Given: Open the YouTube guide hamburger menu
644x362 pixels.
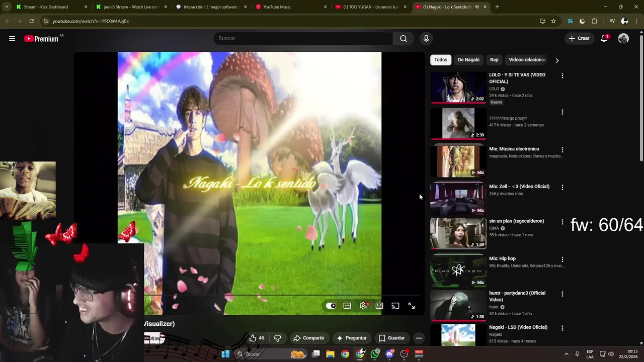Looking at the screenshot, I should point(12,39).
